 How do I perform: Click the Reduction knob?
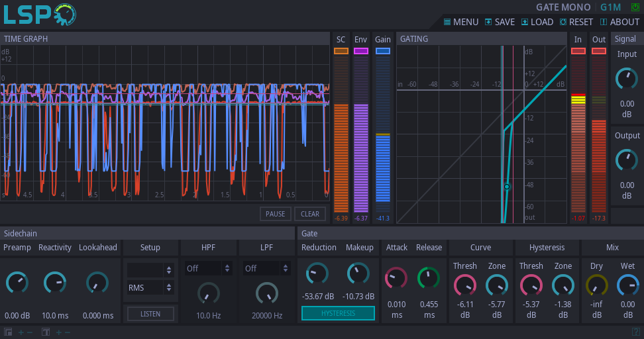(317, 273)
